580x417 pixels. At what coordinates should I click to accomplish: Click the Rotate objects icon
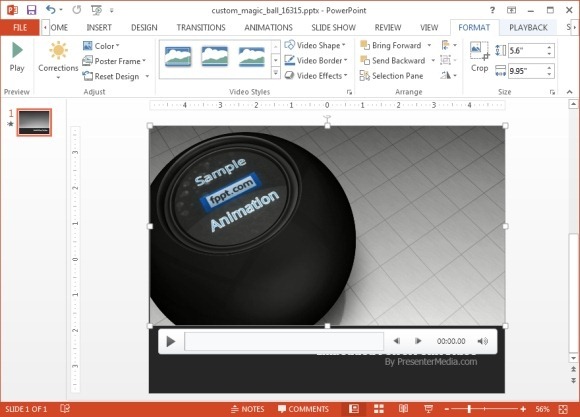click(449, 75)
